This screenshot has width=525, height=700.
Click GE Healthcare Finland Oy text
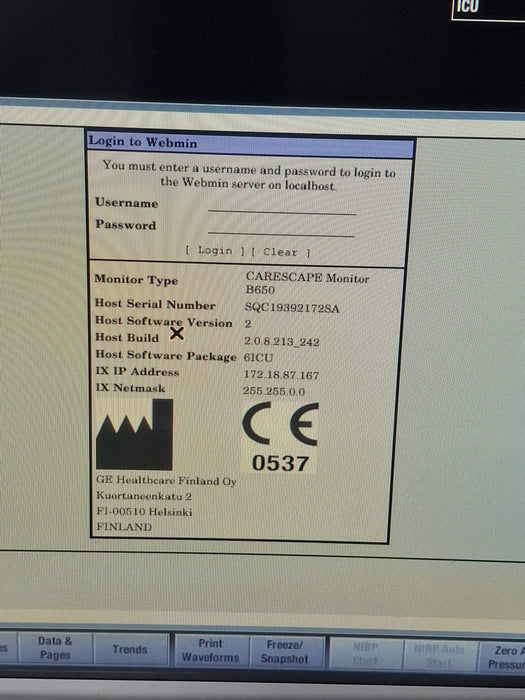pos(166,480)
